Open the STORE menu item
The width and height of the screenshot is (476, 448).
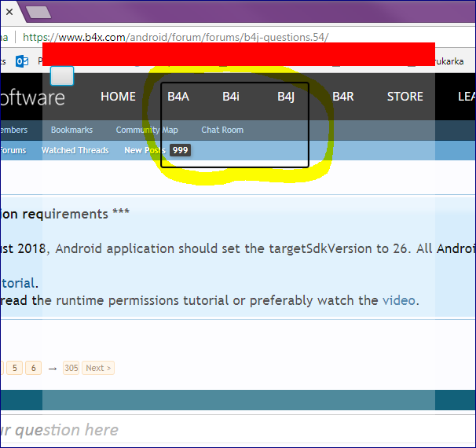[x=405, y=97]
